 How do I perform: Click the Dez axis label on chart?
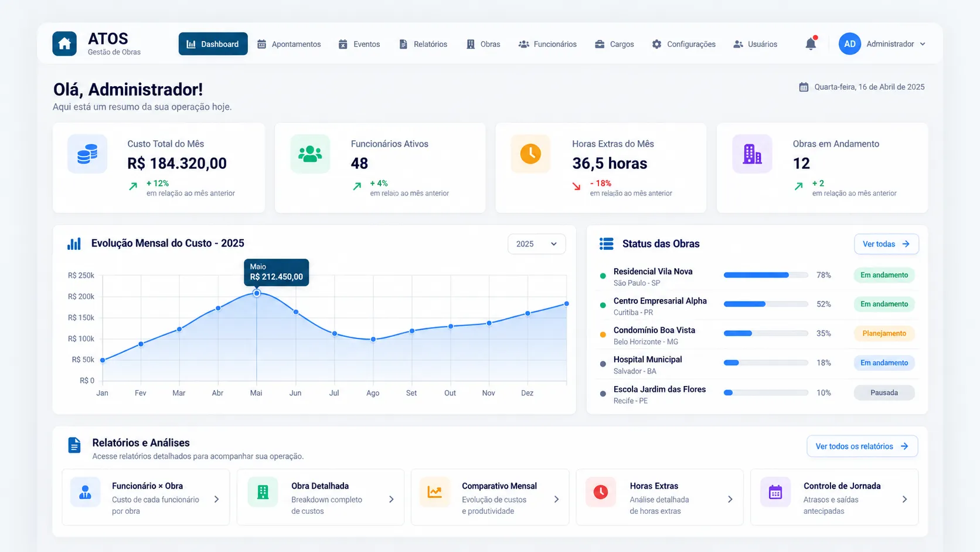pyautogui.click(x=527, y=393)
